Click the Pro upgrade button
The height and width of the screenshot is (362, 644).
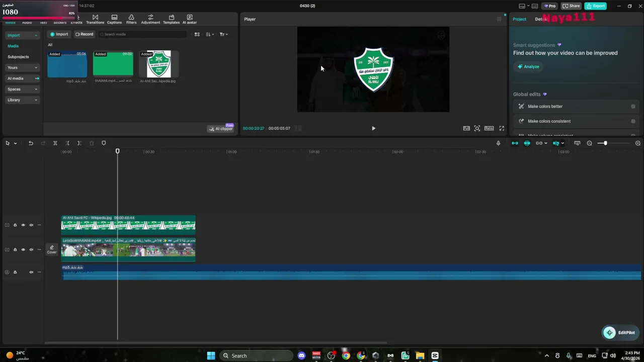pos(549,6)
